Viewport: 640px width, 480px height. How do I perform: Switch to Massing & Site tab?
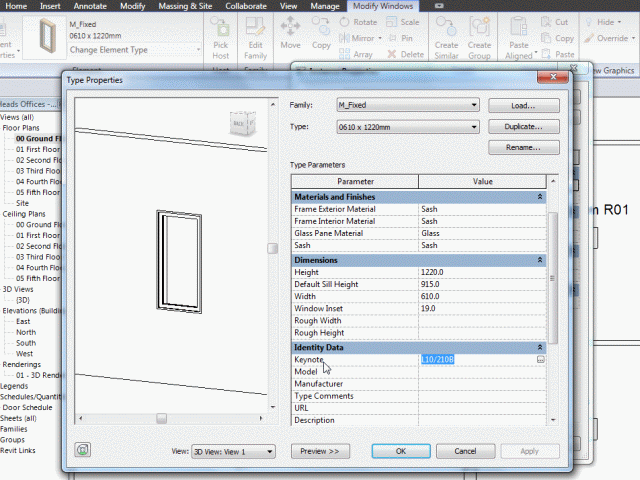tap(185, 6)
